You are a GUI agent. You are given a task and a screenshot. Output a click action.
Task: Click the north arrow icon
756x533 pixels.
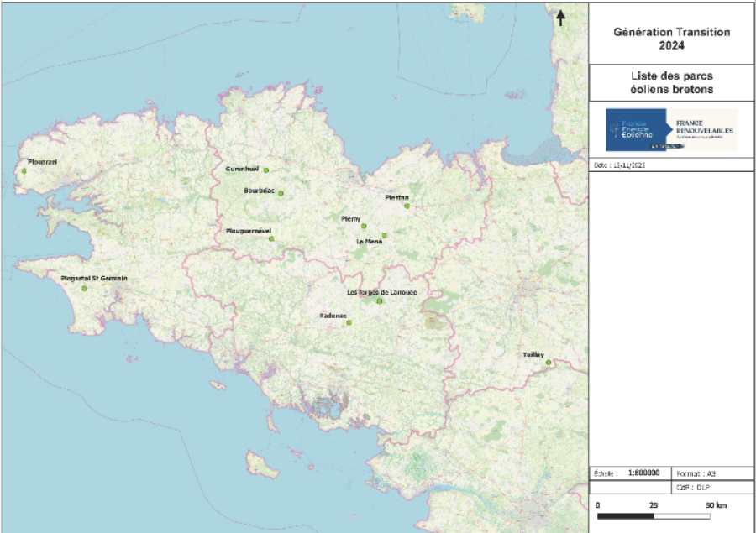tap(561, 18)
